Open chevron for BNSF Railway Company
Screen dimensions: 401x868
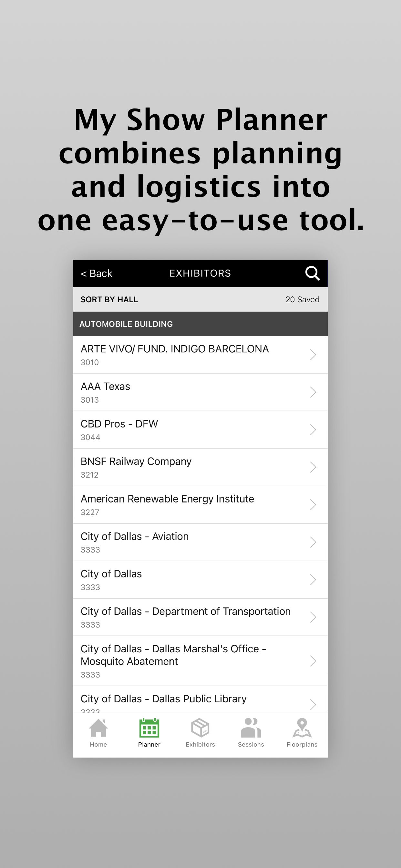(x=313, y=467)
